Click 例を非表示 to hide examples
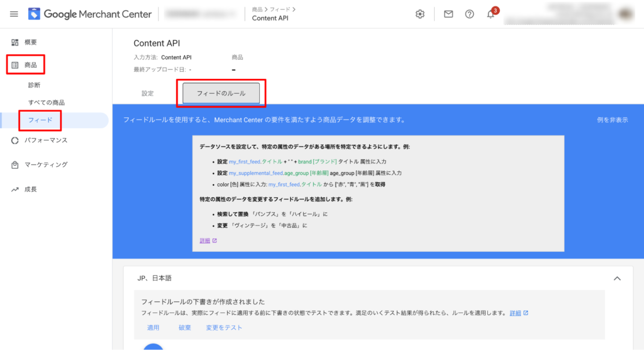Screen dimensions: 644x350 click(612, 120)
